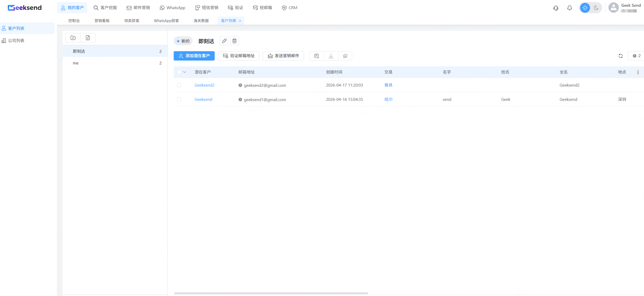Check the Geeksend row checkbox
644x296 pixels.
[179, 99]
